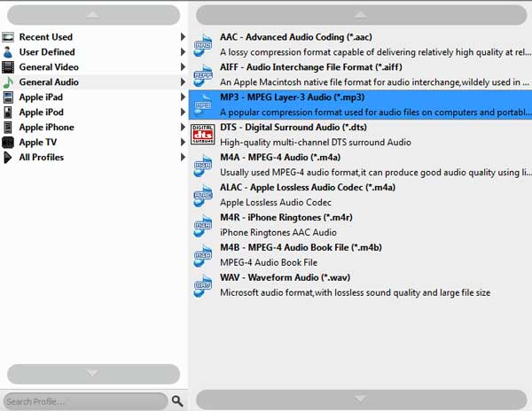The height and width of the screenshot is (411, 532).
Task: Click the 'MPEG-4 Audio Book File' description line
Action: (269, 262)
